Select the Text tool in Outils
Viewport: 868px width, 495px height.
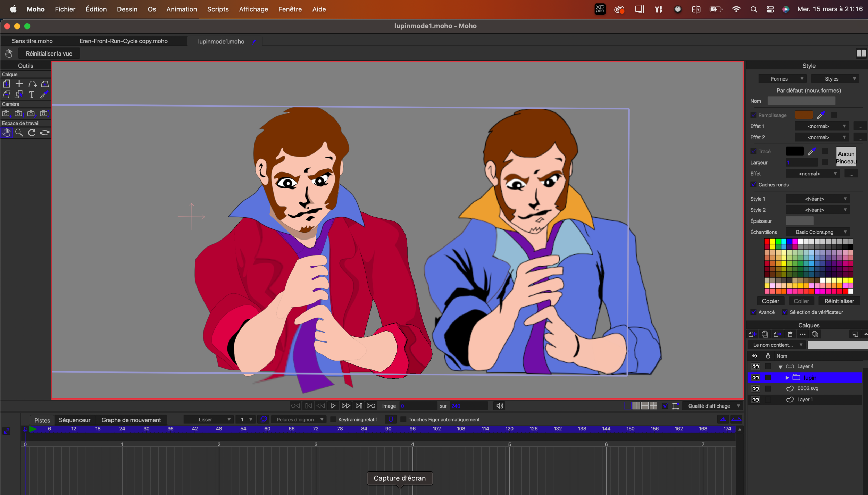coord(32,94)
